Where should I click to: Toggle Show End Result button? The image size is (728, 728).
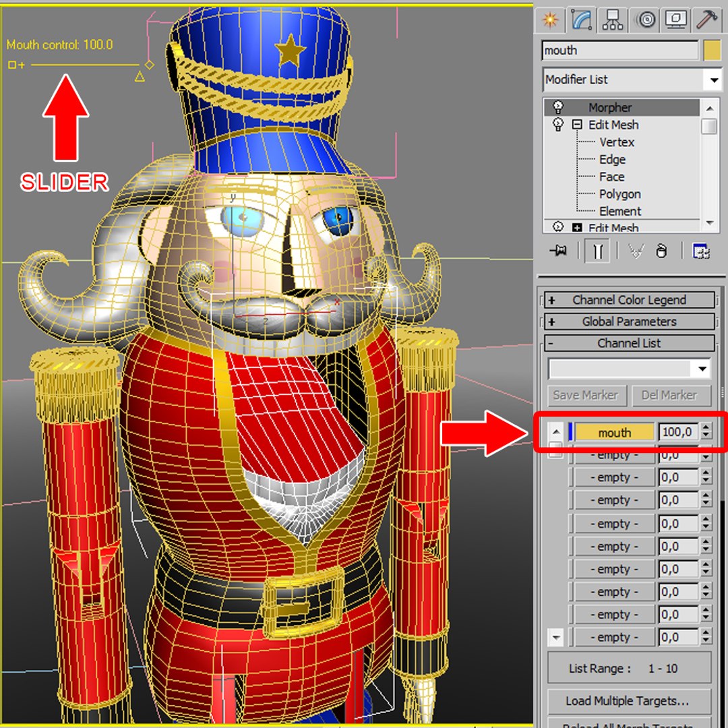[597, 251]
